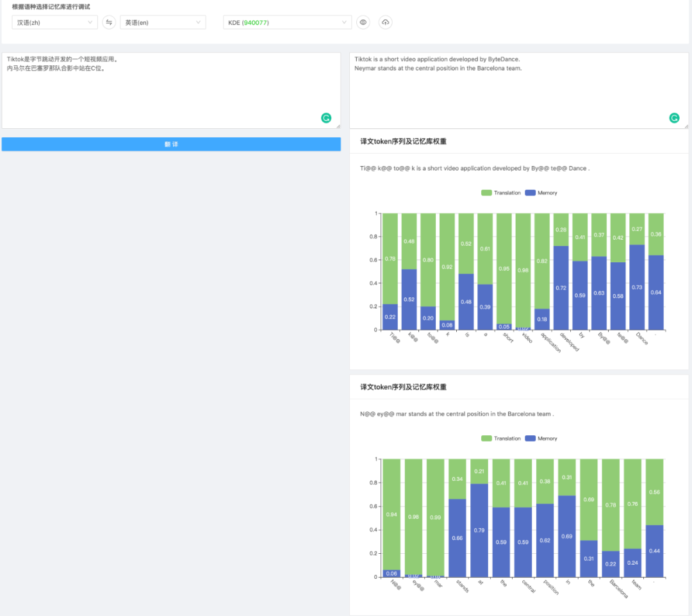Click the blue 0.79 bar for 'at'
The width and height of the screenshot is (692, 616).
[x=479, y=530]
